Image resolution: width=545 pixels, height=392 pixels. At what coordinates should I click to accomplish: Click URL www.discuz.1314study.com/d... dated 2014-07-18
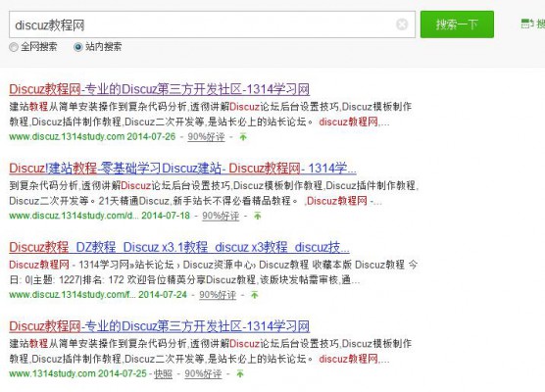point(74,216)
